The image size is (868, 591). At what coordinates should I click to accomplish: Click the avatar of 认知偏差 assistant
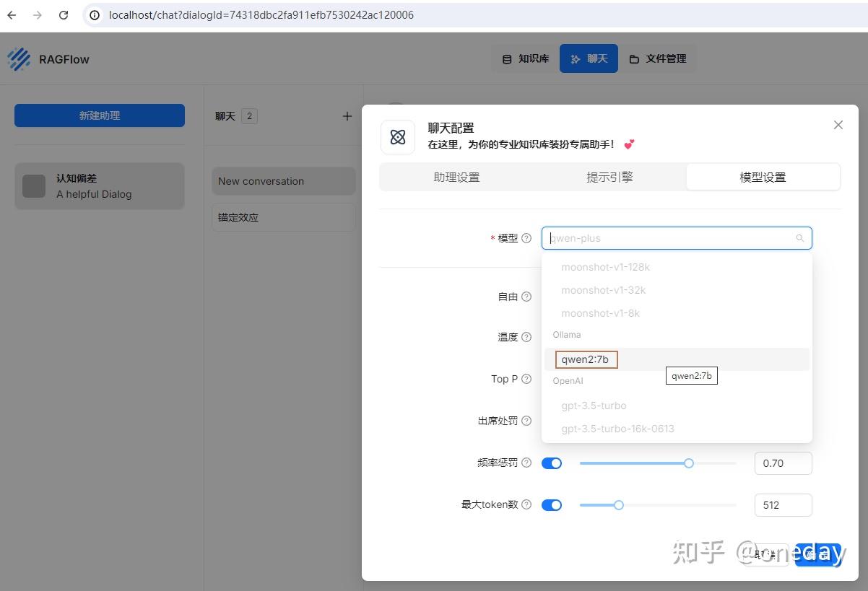tap(33, 185)
